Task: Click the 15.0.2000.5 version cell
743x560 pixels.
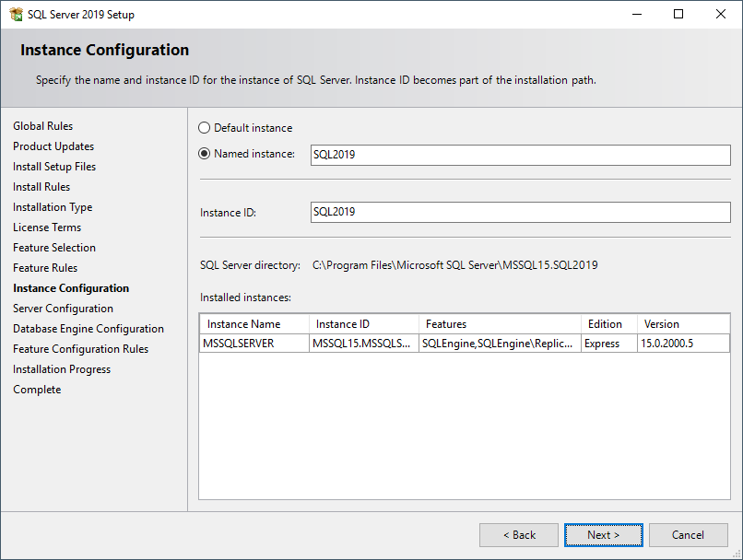Action: pos(683,344)
